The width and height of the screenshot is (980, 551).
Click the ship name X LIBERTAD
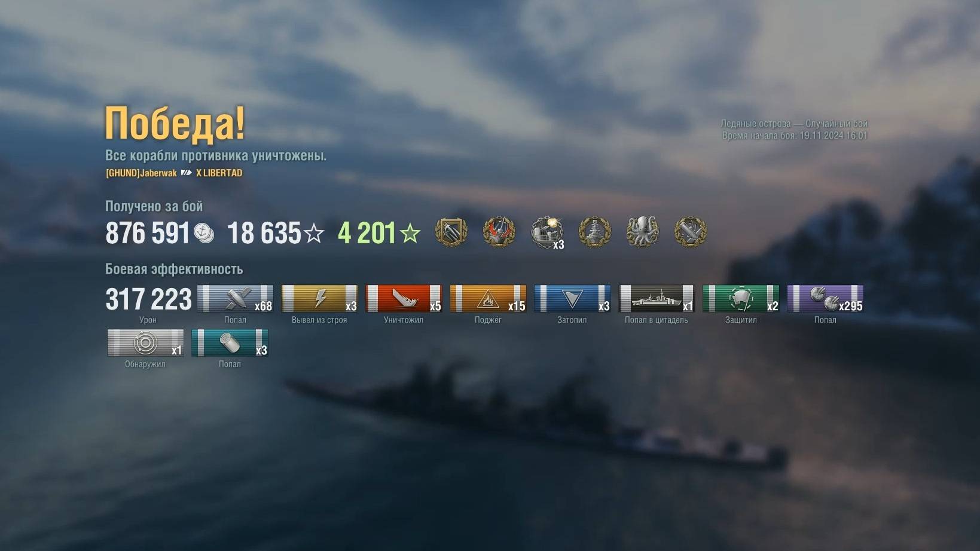(219, 173)
